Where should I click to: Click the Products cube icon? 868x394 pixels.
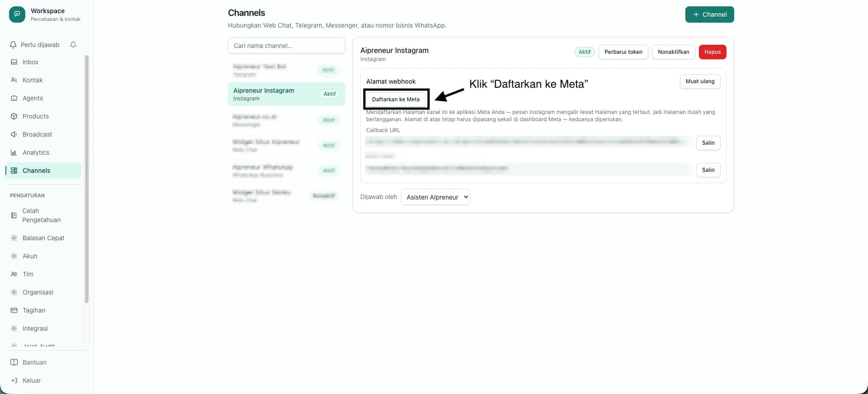pos(14,116)
